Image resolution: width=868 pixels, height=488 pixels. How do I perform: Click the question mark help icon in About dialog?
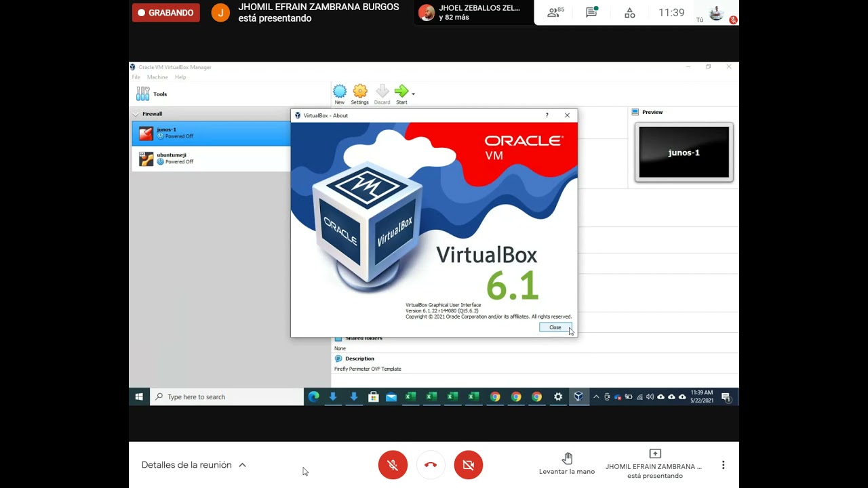[547, 115]
